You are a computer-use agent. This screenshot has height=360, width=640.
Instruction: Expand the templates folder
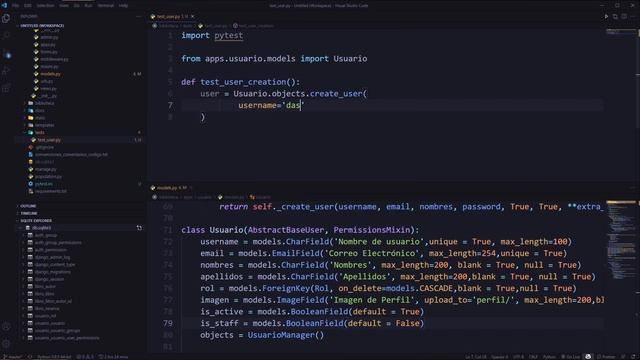point(25,125)
